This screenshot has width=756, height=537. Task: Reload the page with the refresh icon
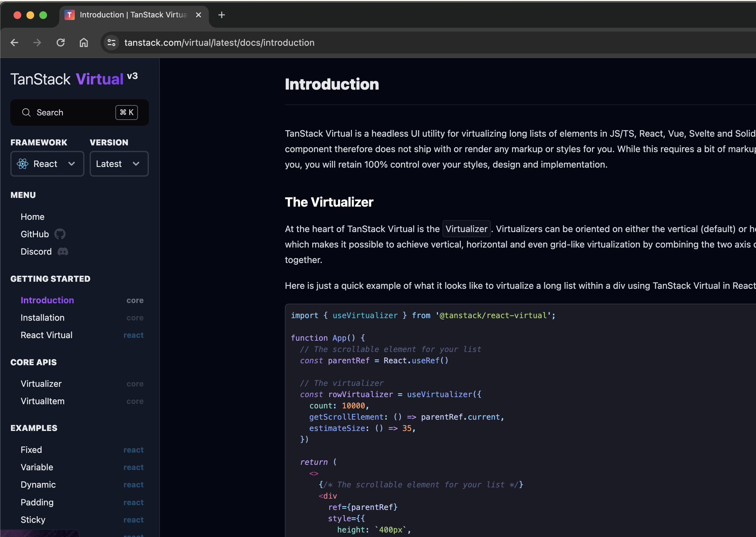point(61,43)
